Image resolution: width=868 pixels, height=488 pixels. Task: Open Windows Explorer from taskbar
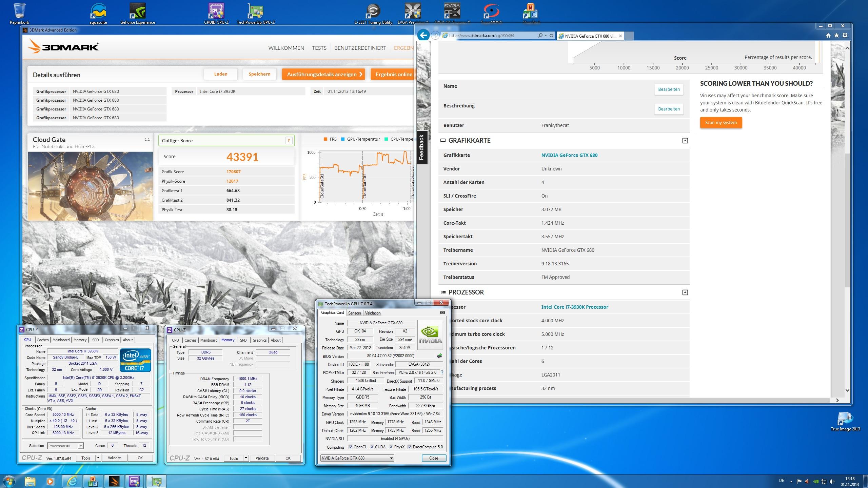click(x=30, y=481)
